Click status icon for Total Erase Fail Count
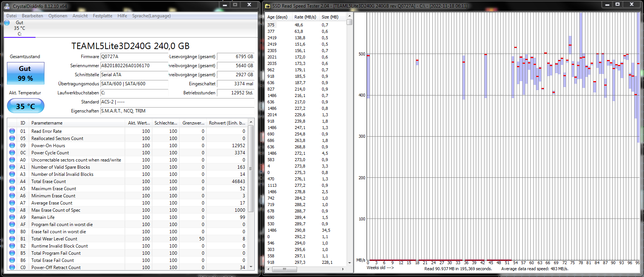Screen dimensions: 644x277 (12, 260)
